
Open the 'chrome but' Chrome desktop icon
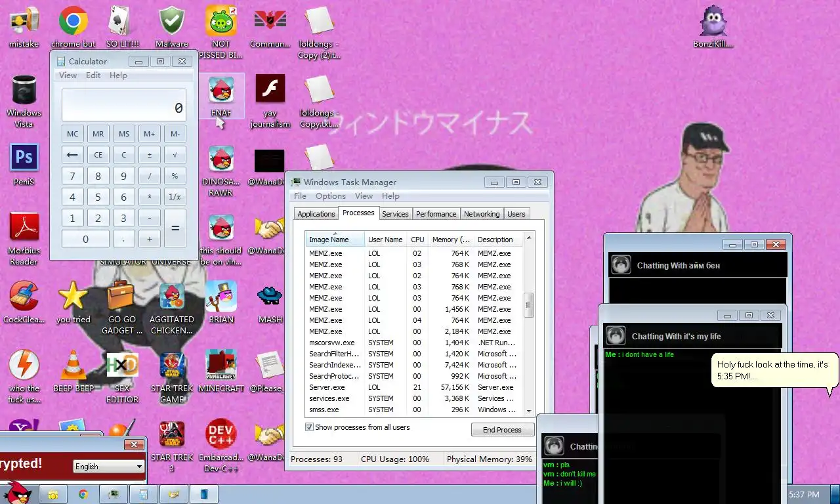tap(73, 26)
